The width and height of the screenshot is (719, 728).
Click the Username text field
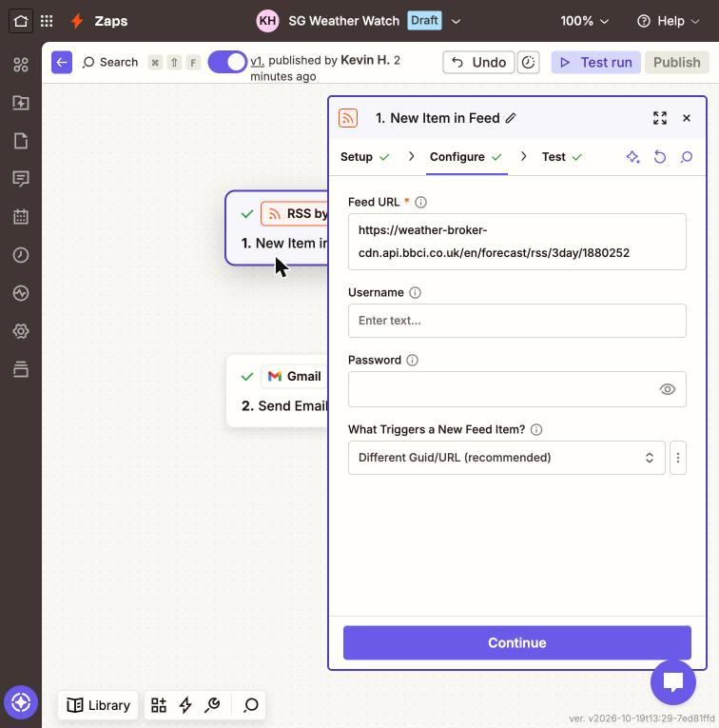pyautogui.click(x=517, y=321)
